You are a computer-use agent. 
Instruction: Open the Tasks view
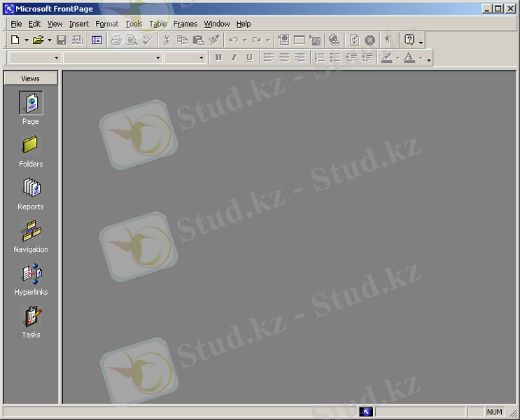[30, 317]
